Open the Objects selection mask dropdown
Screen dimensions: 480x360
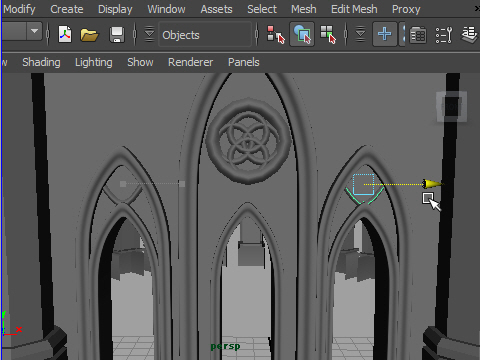(x=205, y=34)
